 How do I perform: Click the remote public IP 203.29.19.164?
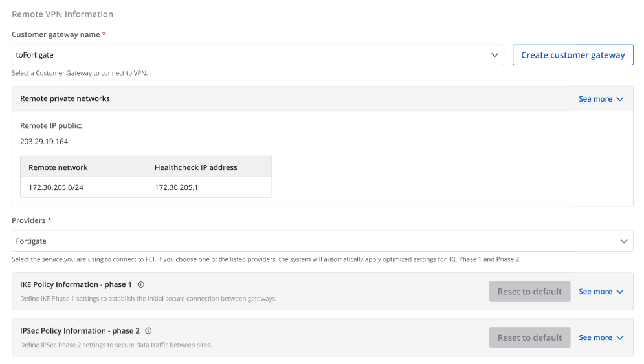click(44, 142)
